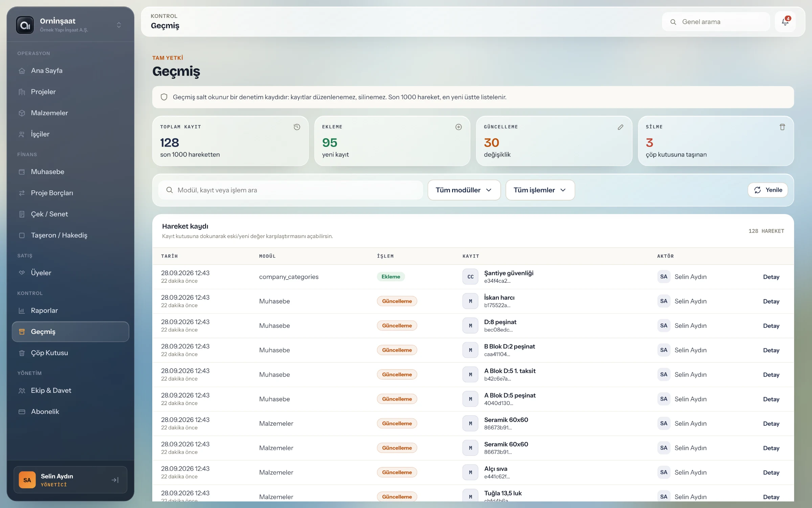This screenshot has height=508, width=812.
Task: Click the İşçiler people icon
Action: (22, 134)
